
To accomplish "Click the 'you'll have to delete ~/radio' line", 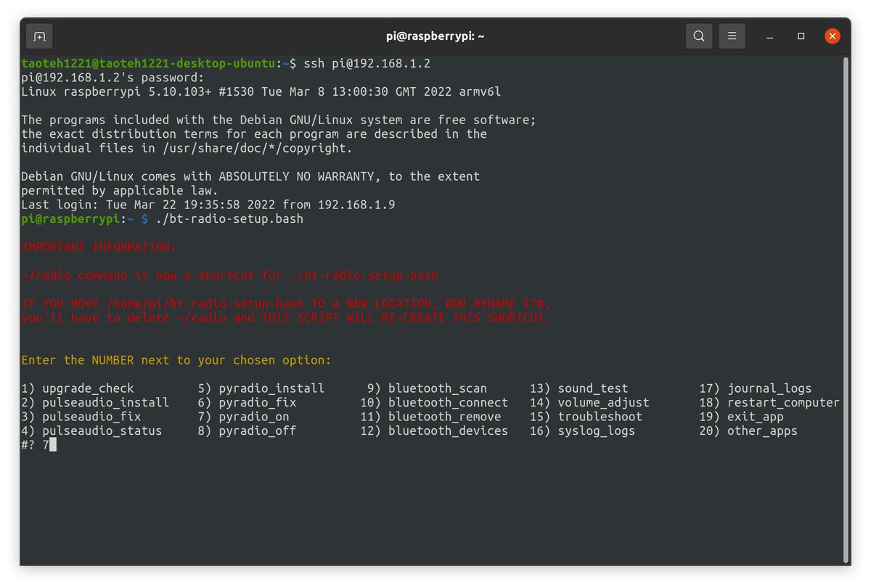I will pyautogui.click(x=286, y=318).
